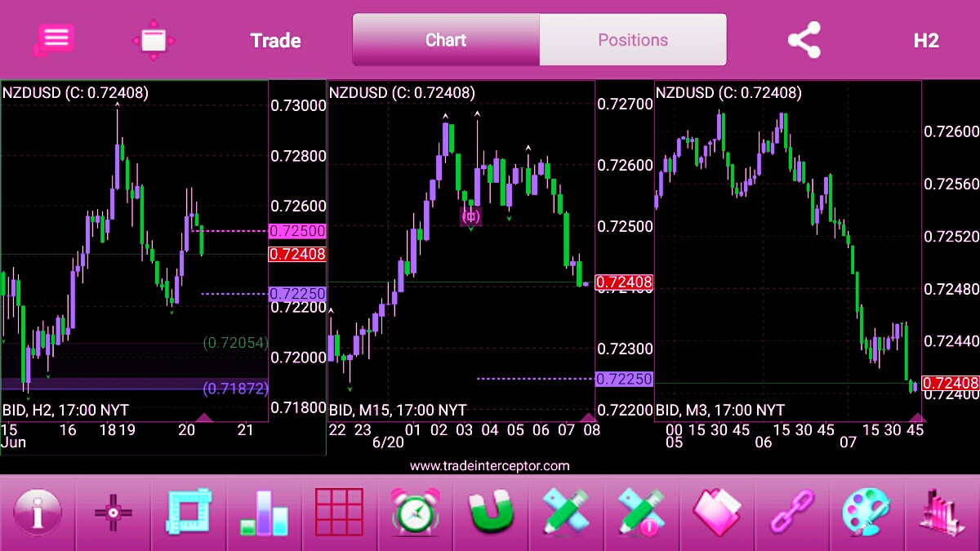Tap the purple triangle handle on H2 chart

pyautogui.click(x=204, y=418)
